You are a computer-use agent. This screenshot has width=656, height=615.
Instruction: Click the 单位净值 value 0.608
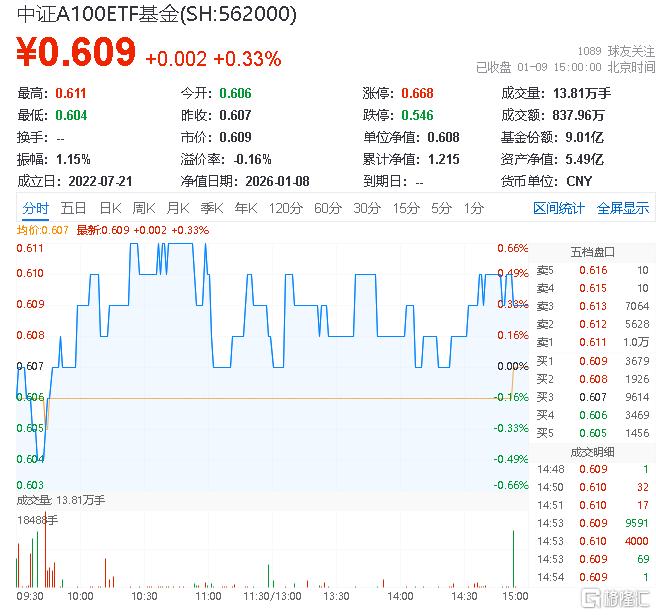(x=443, y=137)
